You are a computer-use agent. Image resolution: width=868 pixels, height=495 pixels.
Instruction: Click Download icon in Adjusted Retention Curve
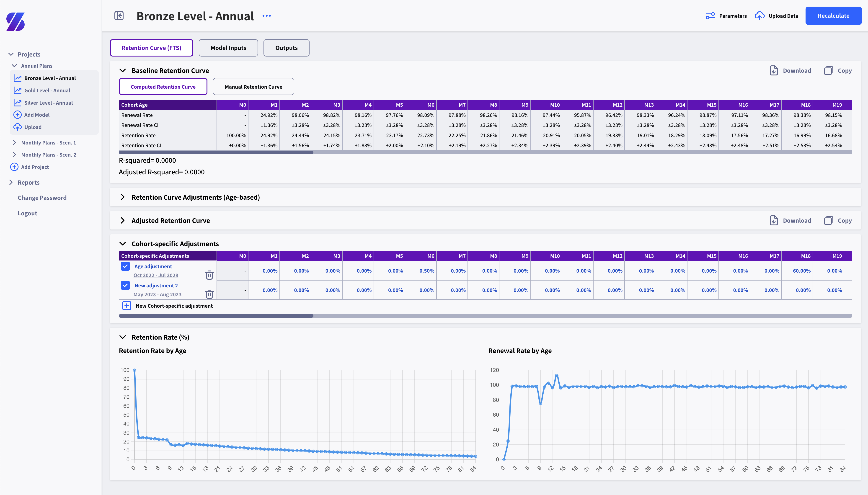(773, 220)
